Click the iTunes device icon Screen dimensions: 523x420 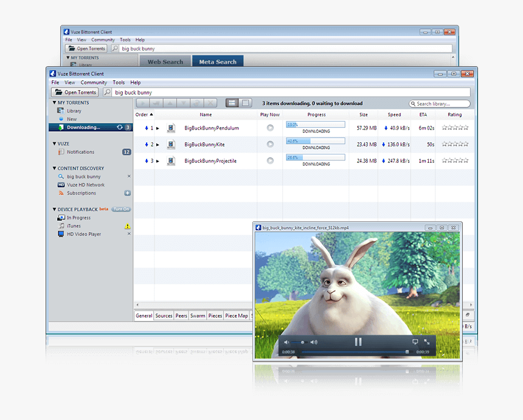point(61,226)
